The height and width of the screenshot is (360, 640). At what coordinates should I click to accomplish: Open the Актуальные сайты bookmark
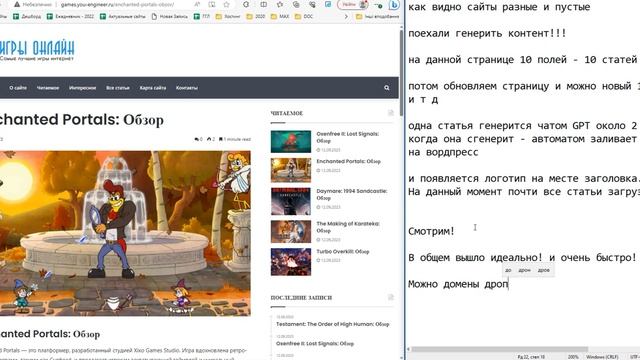click(122, 17)
